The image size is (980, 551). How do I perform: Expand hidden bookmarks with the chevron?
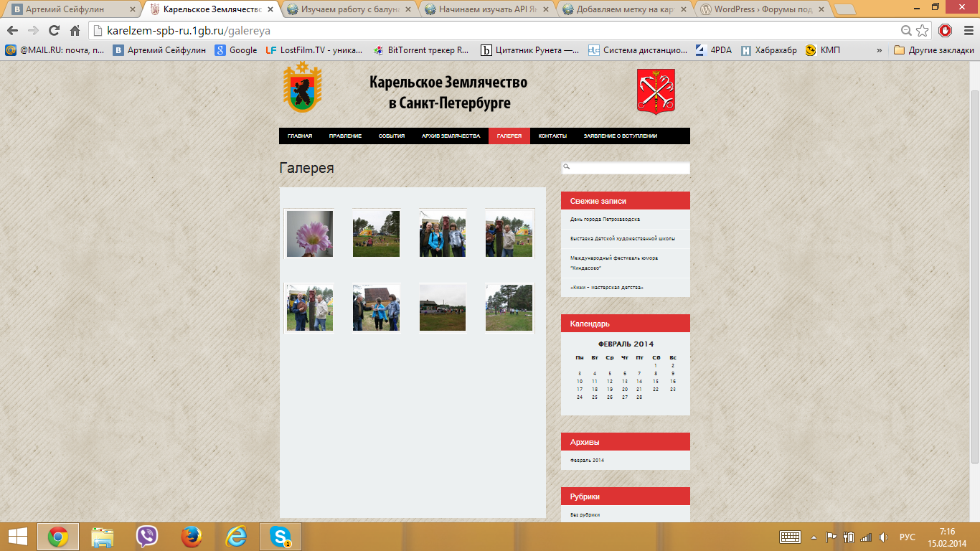[x=880, y=50]
